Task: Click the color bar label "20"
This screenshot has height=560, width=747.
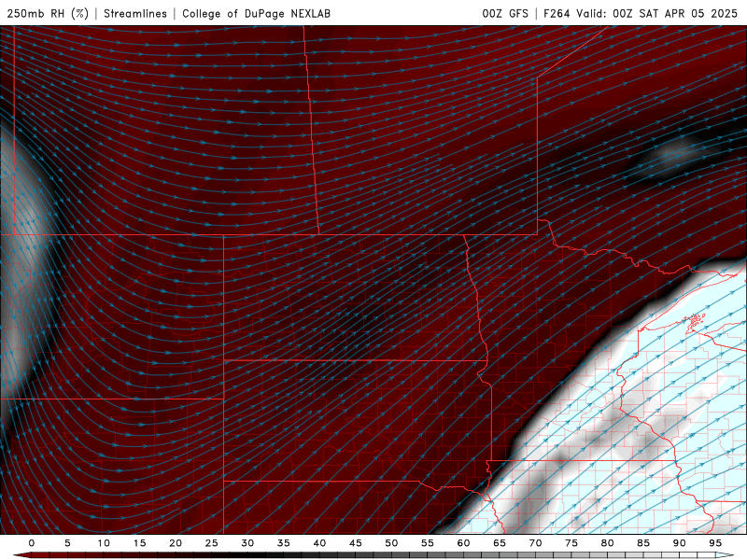Action: 176,543
